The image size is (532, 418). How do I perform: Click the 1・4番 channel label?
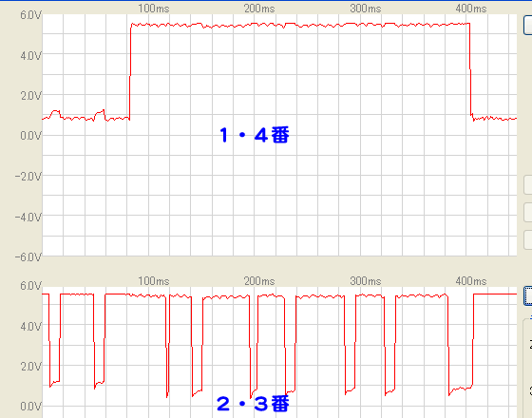pos(255,135)
